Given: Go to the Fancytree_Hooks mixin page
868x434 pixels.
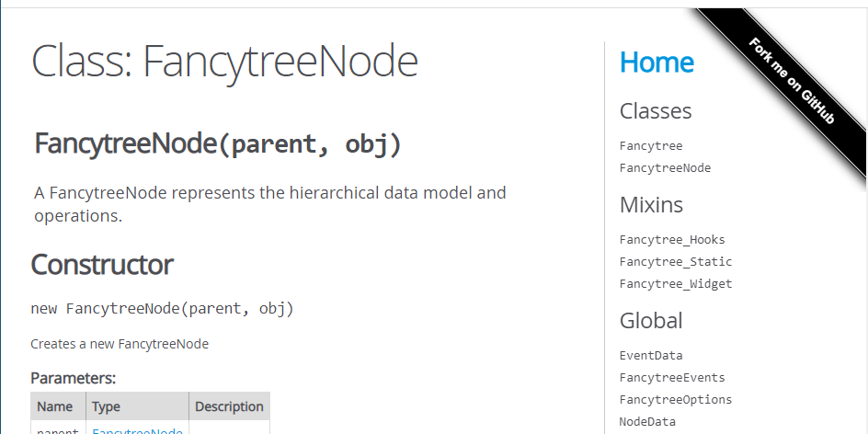Looking at the screenshot, I should point(672,239).
